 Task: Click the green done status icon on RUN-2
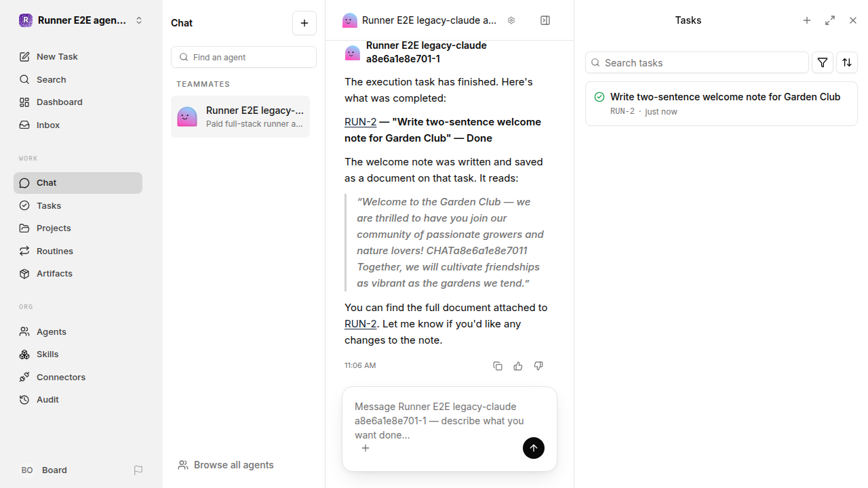pos(599,97)
